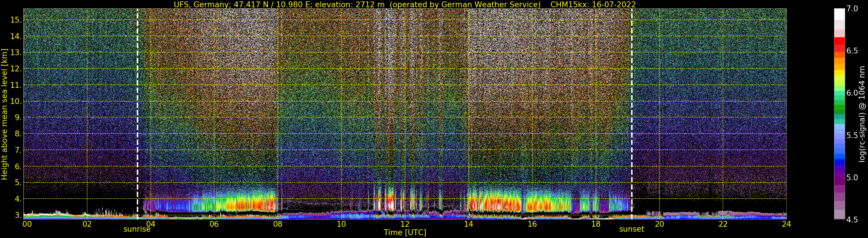The height and width of the screenshot is (238, 868).
Task: Click the "15." height axis tick label
Action: tap(16, 20)
